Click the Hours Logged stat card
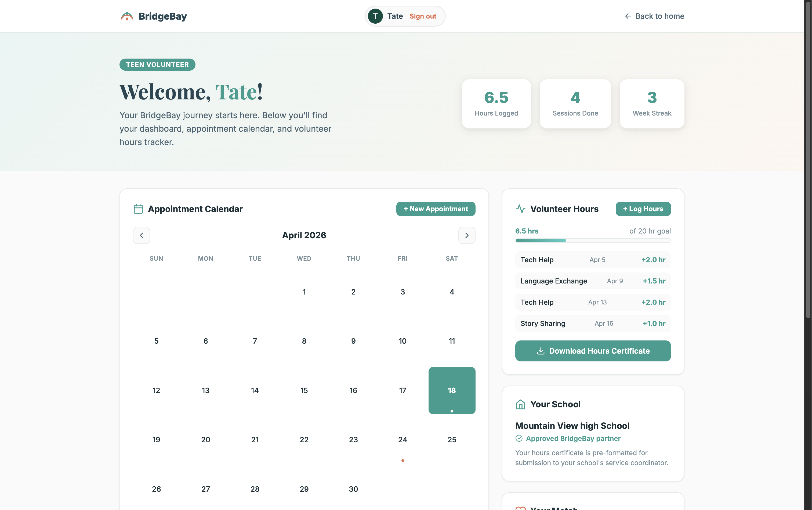This screenshot has height=510, width=812. 496,103
